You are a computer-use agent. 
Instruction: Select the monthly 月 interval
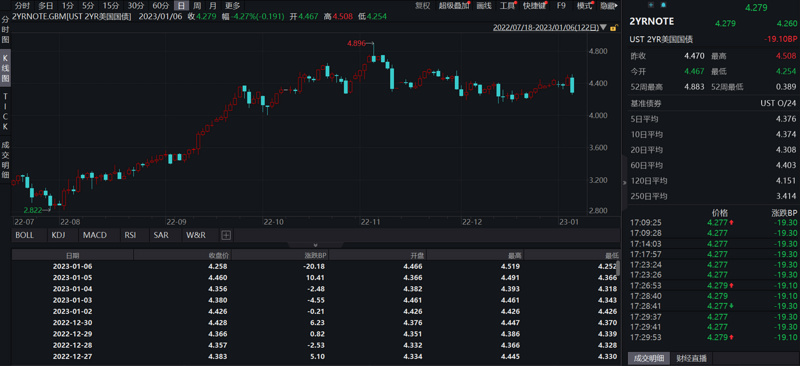(212, 6)
